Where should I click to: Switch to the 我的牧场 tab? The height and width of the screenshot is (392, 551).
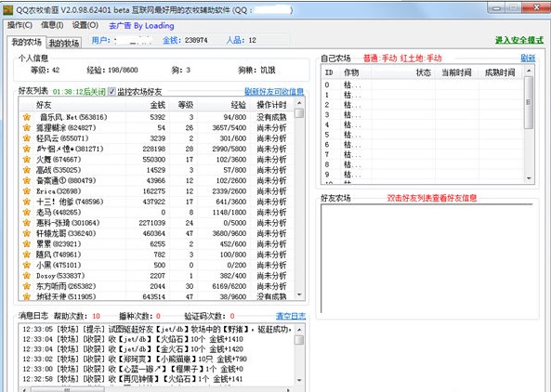pyautogui.click(x=64, y=44)
